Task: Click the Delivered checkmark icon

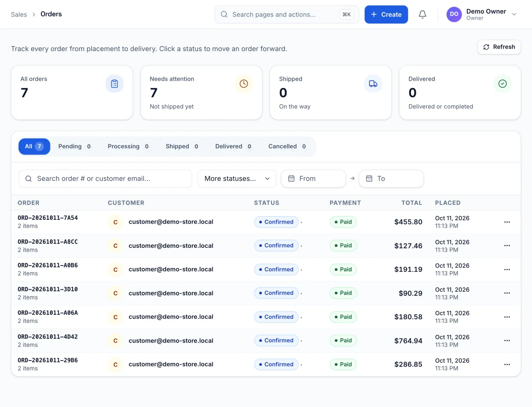Action: tap(503, 84)
